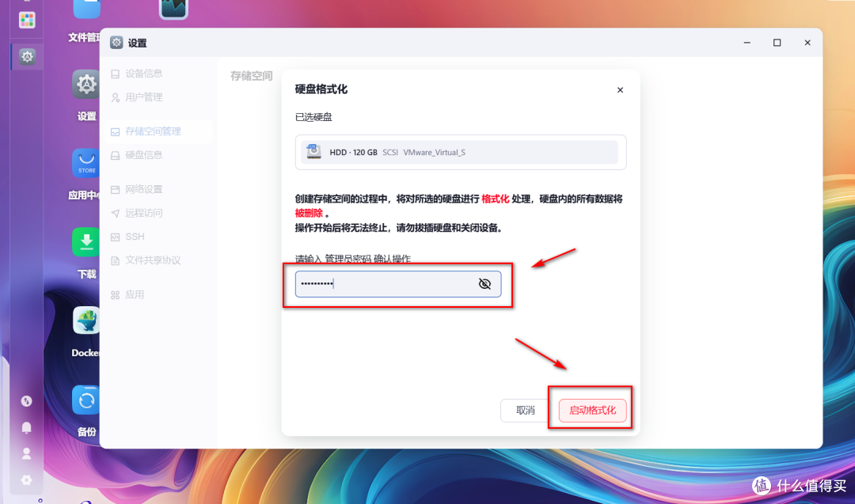Screen dimensions: 855x504
Task: Click the bottom gear dock icon
Action: pos(26,480)
